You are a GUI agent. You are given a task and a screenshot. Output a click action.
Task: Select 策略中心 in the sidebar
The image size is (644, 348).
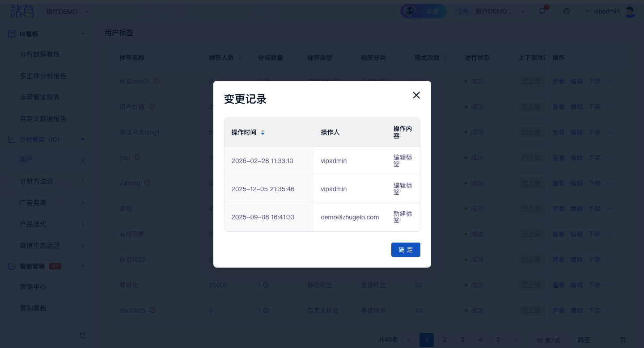tap(33, 287)
